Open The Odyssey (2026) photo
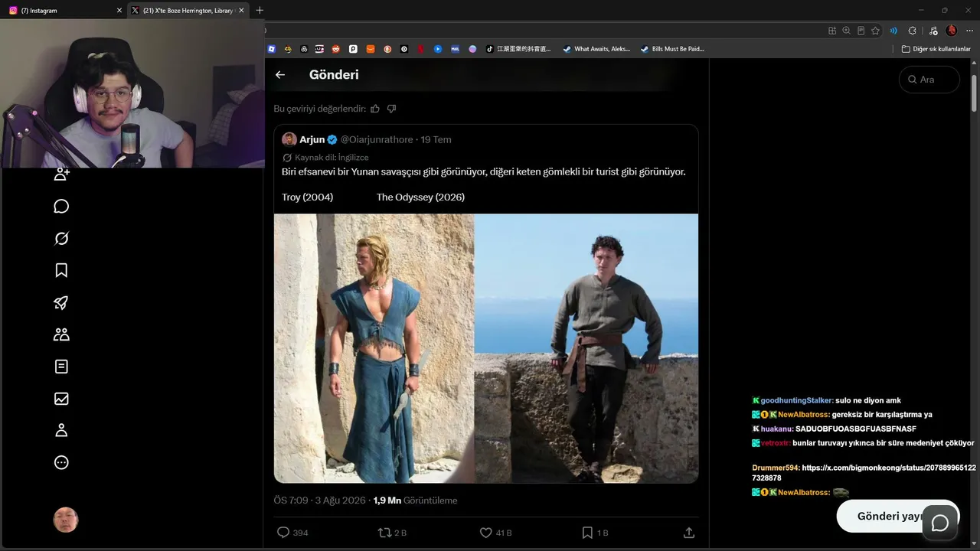This screenshot has height=551, width=980. (x=586, y=348)
